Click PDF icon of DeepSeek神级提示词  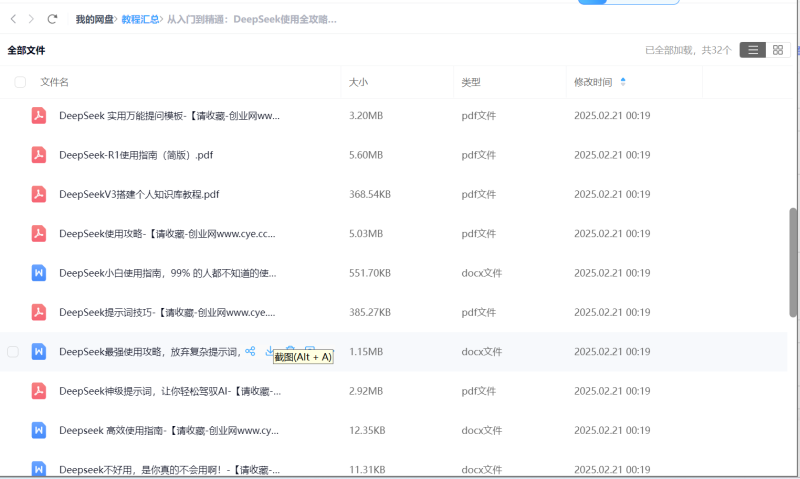pyautogui.click(x=39, y=391)
